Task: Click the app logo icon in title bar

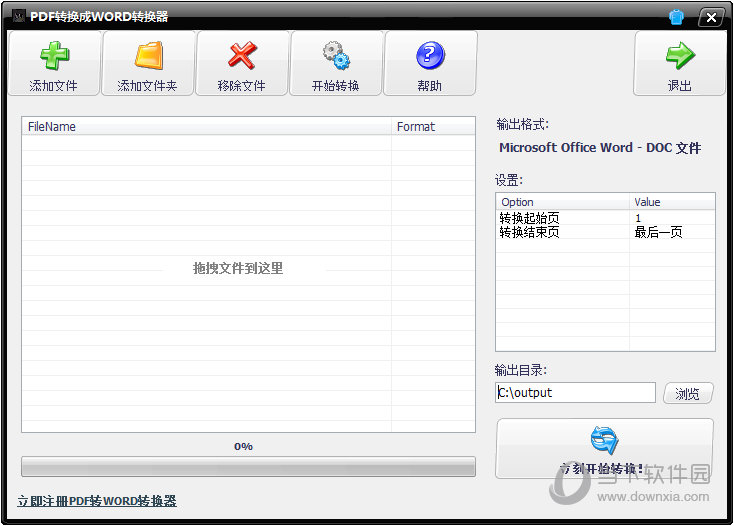Action: click(x=19, y=17)
